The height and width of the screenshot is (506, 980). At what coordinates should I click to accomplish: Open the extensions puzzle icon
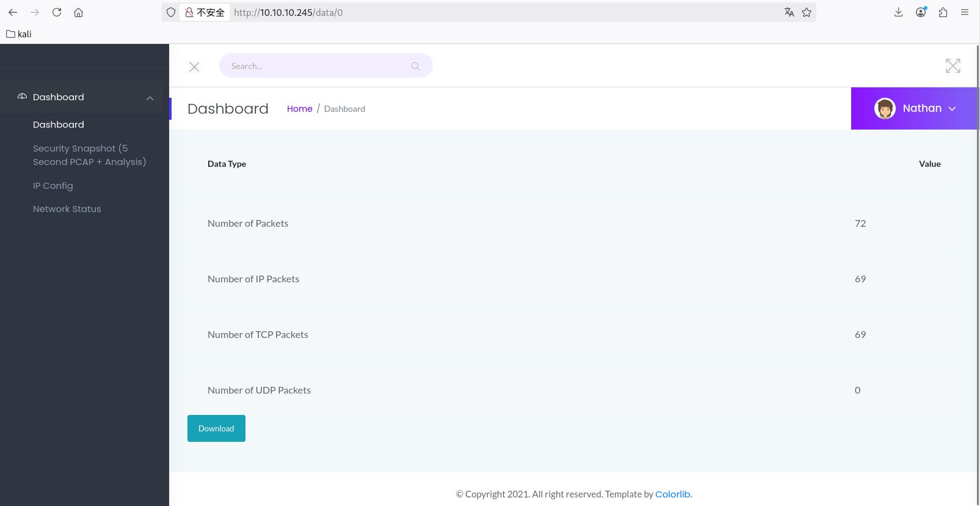tap(943, 12)
